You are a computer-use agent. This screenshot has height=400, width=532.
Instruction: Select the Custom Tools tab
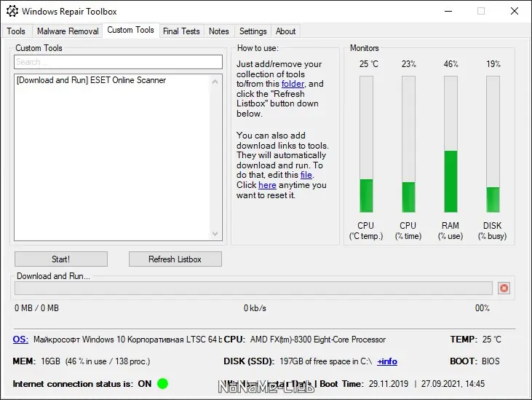pos(130,30)
